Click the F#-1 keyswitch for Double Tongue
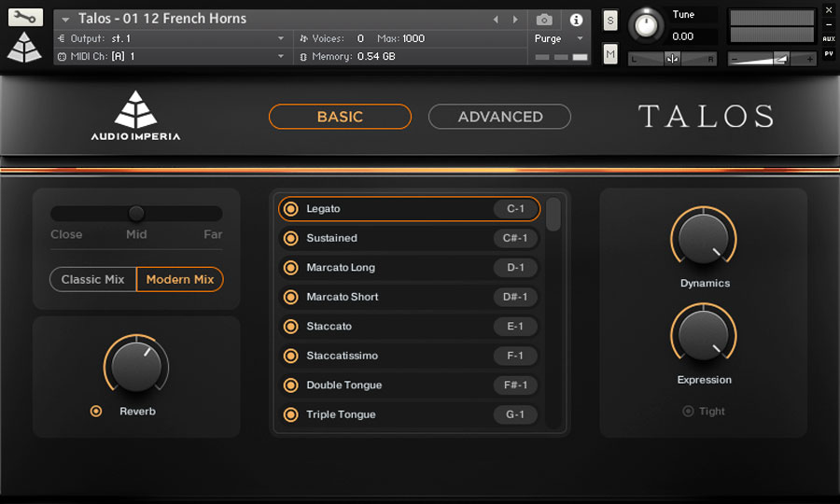 tap(515, 385)
